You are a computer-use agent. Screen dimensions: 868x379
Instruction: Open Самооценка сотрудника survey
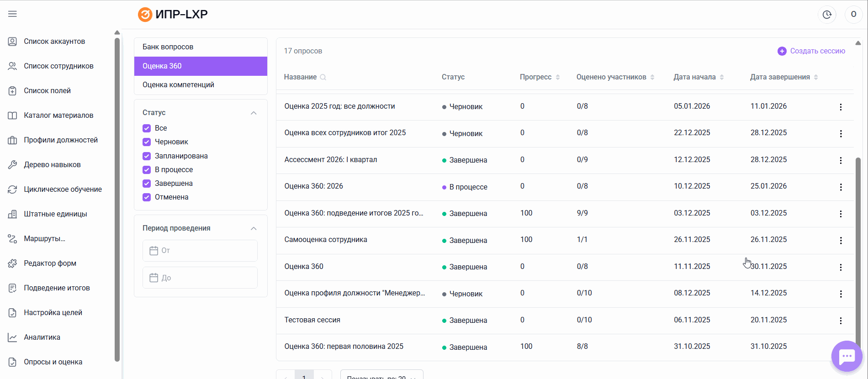click(x=326, y=240)
